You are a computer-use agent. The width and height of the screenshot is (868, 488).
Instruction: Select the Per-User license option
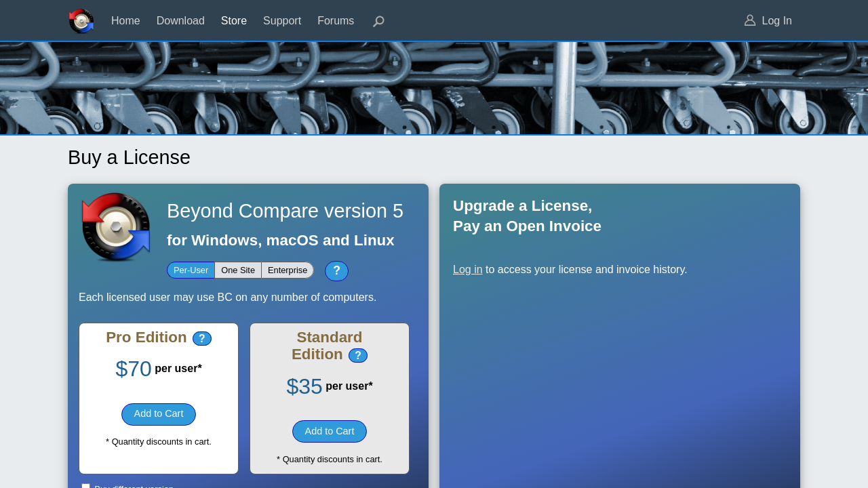pyautogui.click(x=191, y=270)
